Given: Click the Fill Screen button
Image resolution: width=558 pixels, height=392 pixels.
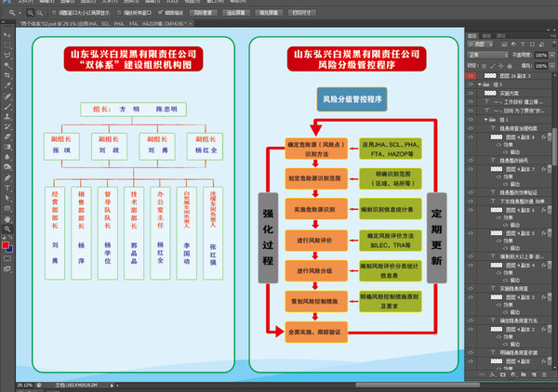Looking at the screenshot, I should pyautogui.click(x=269, y=13).
